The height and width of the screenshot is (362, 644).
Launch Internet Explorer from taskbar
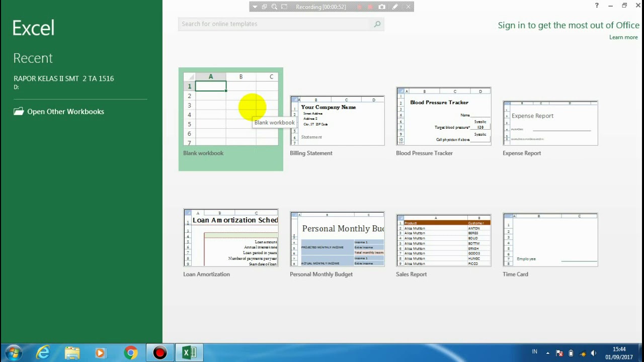pyautogui.click(x=43, y=353)
